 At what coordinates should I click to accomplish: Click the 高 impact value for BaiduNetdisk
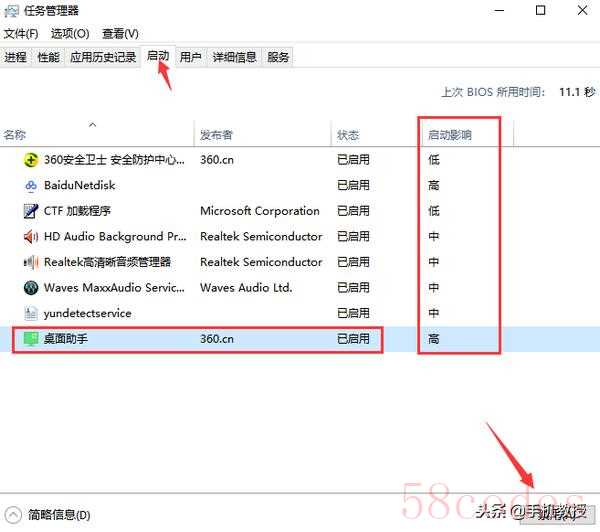coord(434,186)
